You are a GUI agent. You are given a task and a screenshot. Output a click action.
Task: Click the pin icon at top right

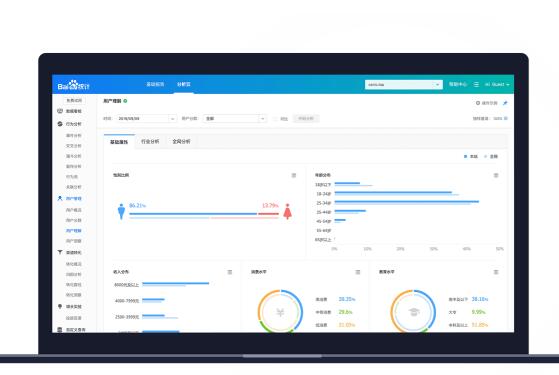pos(505,103)
